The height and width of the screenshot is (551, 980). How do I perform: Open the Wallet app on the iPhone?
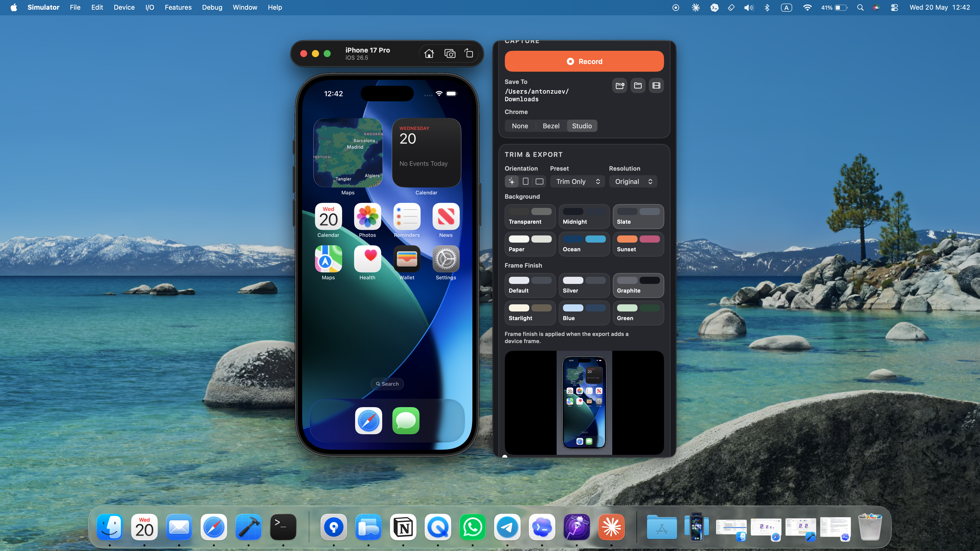407,259
